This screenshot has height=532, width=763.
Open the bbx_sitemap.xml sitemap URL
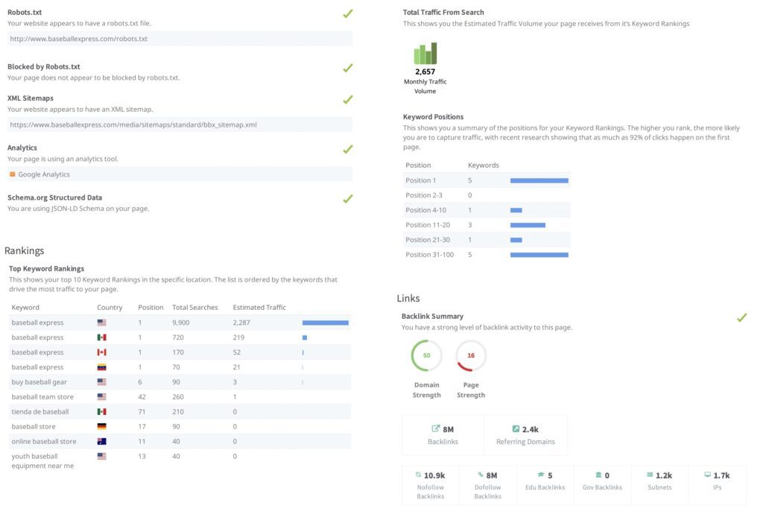coord(133,124)
